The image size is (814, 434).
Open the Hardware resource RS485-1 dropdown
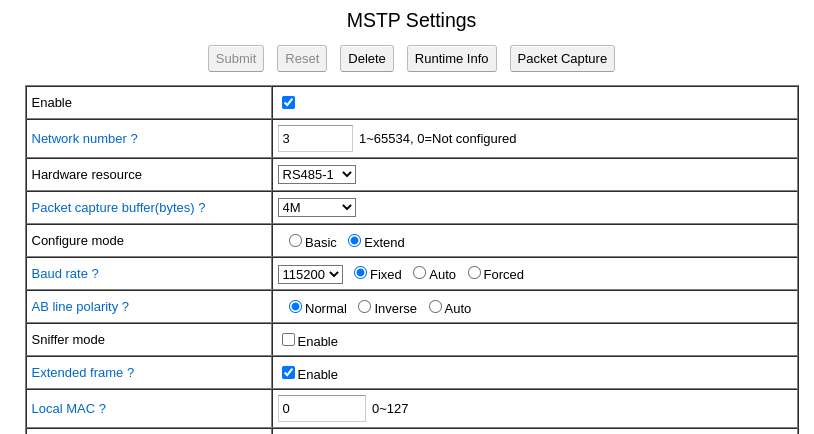click(317, 174)
